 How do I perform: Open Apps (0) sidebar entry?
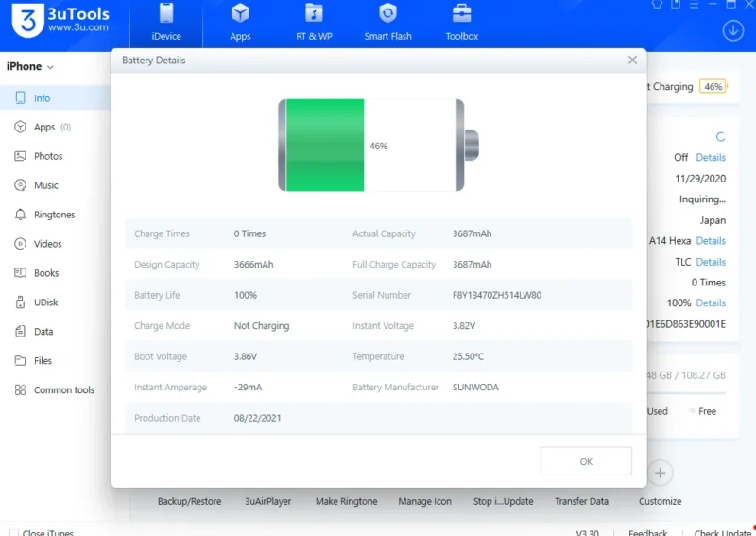click(52, 127)
